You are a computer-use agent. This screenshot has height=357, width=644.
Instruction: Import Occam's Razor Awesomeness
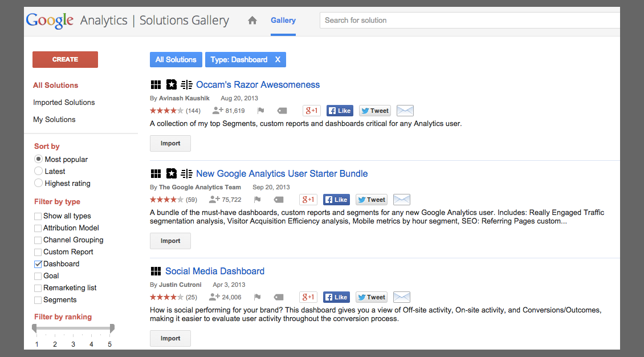point(170,143)
